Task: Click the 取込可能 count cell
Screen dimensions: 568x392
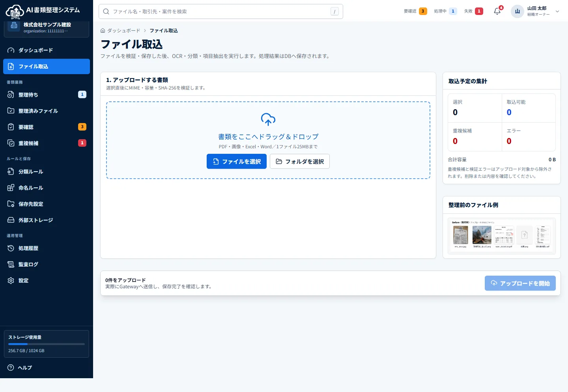Action: pos(529,108)
